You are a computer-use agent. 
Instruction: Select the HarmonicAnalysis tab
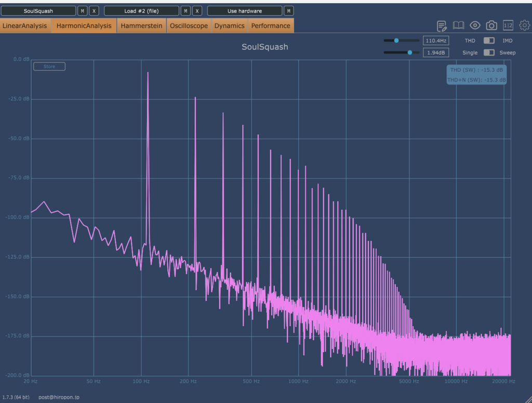pyautogui.click(x=84, y=26)
